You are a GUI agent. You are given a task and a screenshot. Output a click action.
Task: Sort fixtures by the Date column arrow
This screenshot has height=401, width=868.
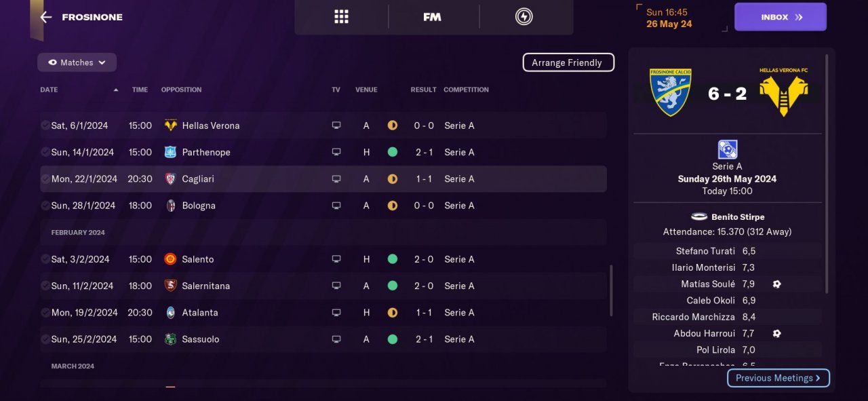click(x=115, y=90)
